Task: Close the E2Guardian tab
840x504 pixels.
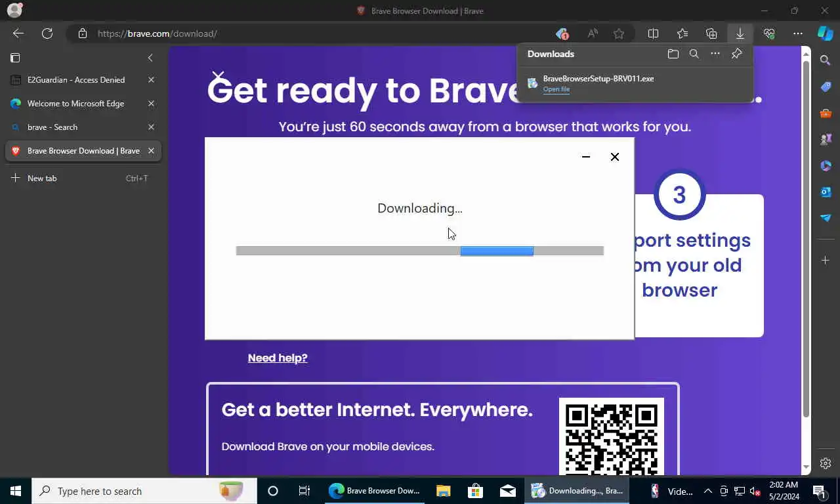Action: (151, 80)
